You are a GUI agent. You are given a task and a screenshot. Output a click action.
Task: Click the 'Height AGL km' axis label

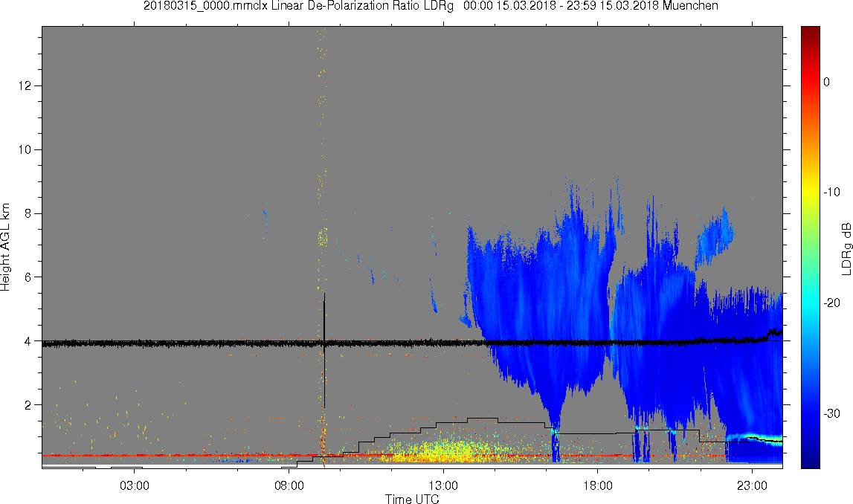(5, 248)
